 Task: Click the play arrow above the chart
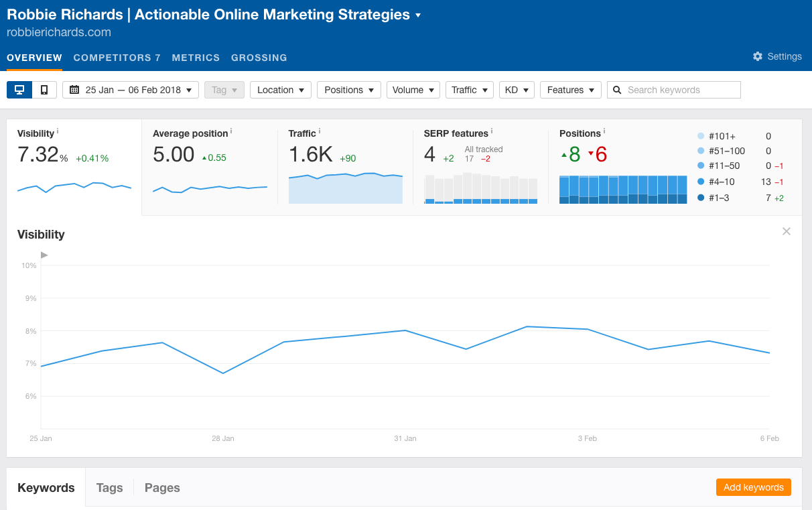(x=44, y=255)
